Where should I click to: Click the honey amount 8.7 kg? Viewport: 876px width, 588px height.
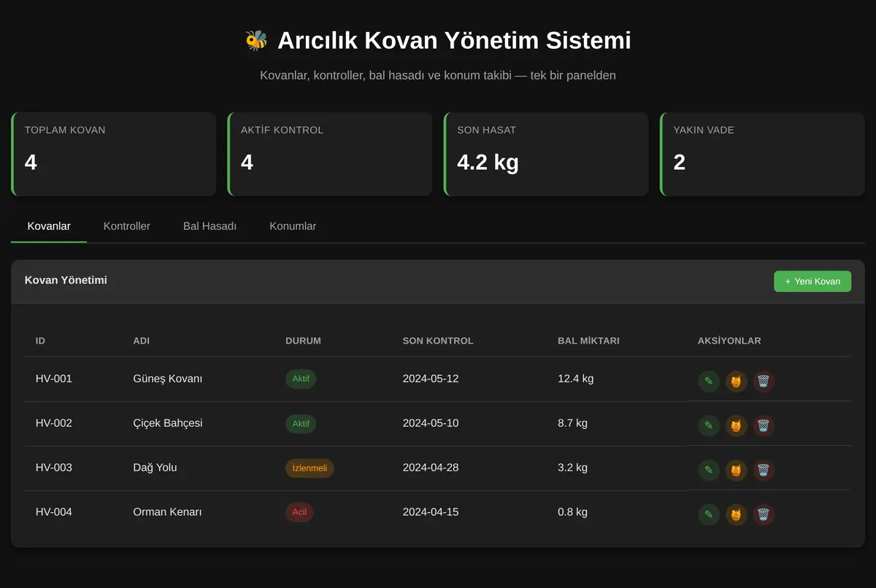572,423
